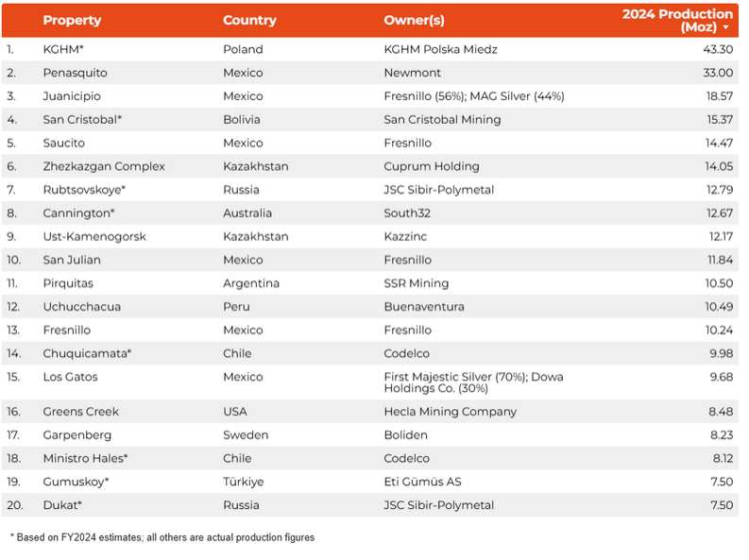Click Hecla Mining Company owner cell
The height and width of the screenshot is (560, 749).
coord(451,412)
